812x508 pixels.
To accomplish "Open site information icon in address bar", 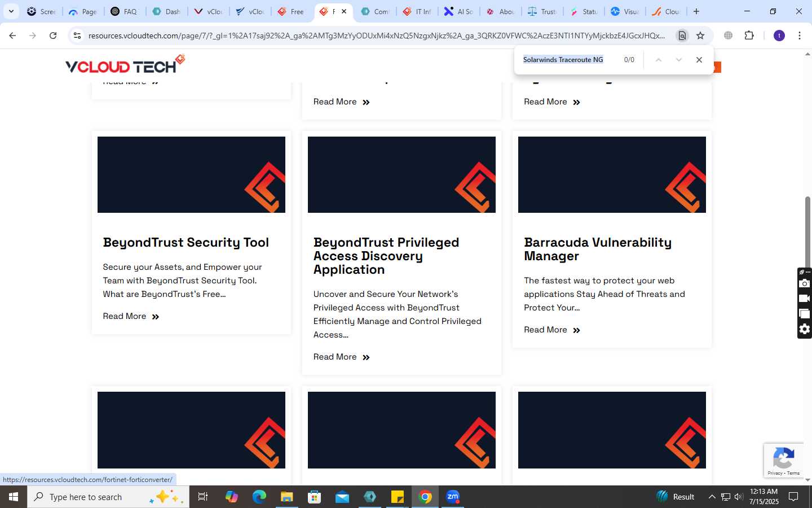I will click(x=77, y=36).
